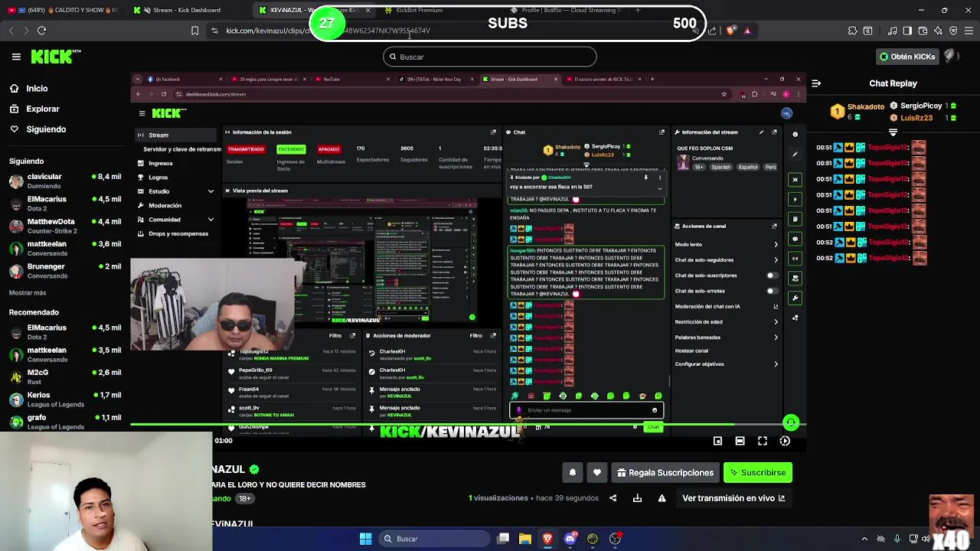The image size is (980, 551).
Task: Go to Inicio in Kick sidebar
Action: pos(28,89)
